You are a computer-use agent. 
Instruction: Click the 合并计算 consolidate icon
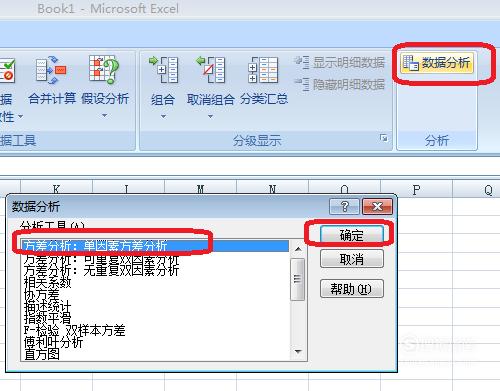[x=51, y=70]
